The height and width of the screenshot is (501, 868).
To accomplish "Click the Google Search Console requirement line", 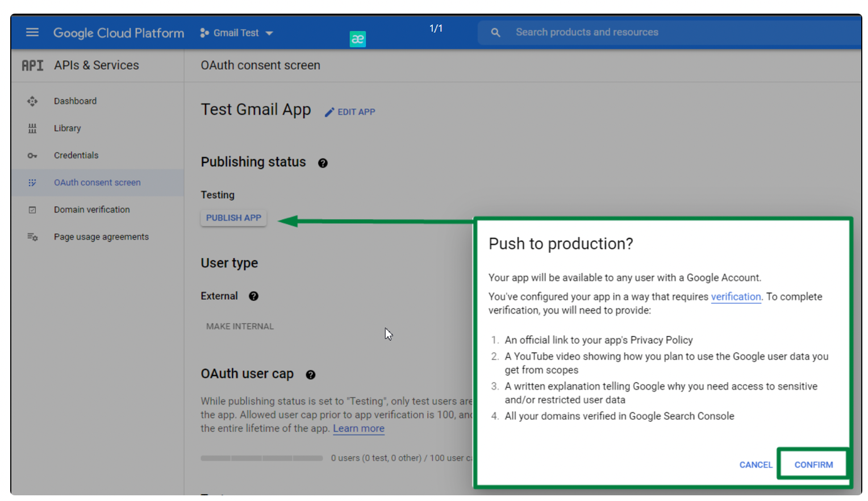I will (x=619, y=416).
